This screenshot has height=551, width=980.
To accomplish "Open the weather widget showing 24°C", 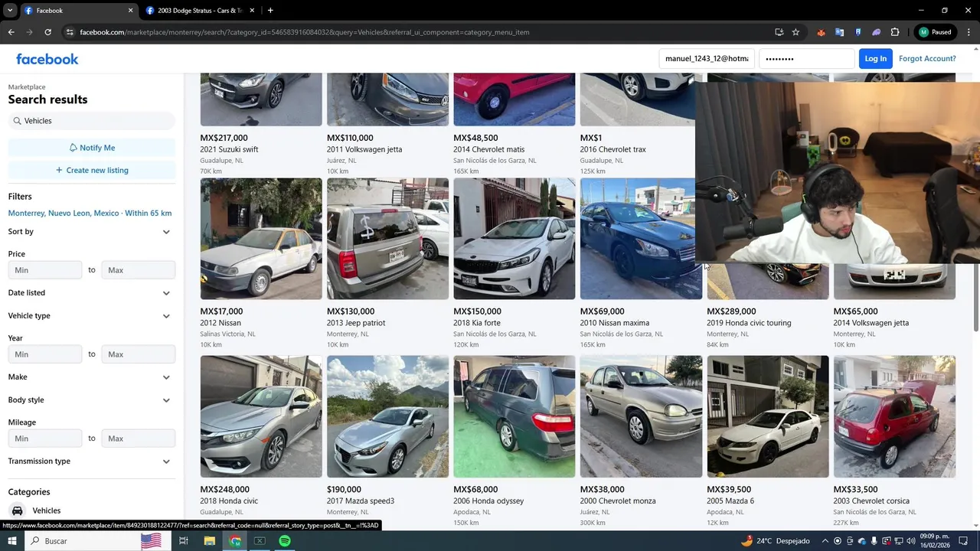I will coord(775,541).
